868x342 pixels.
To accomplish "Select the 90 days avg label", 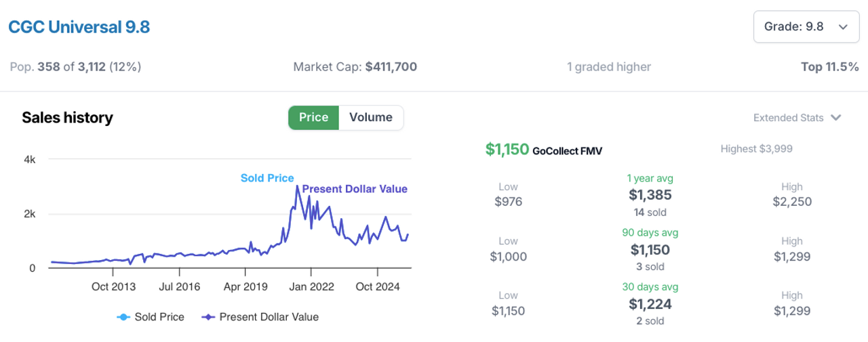I will click(650, 232).
